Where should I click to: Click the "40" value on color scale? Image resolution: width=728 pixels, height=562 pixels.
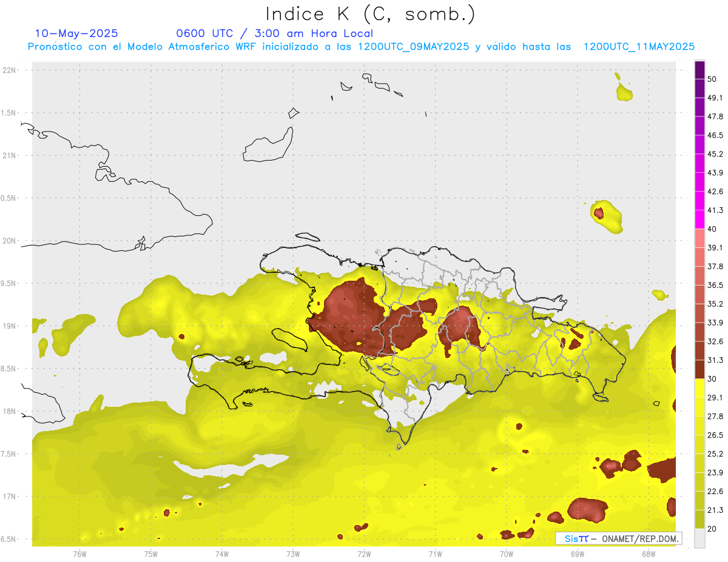pos(712,229)
